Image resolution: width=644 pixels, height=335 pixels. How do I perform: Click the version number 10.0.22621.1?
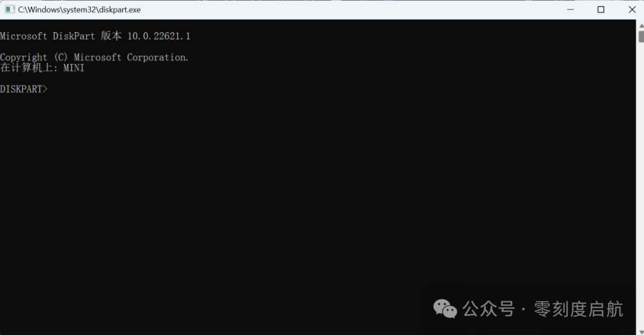click(x=159, y=36)
